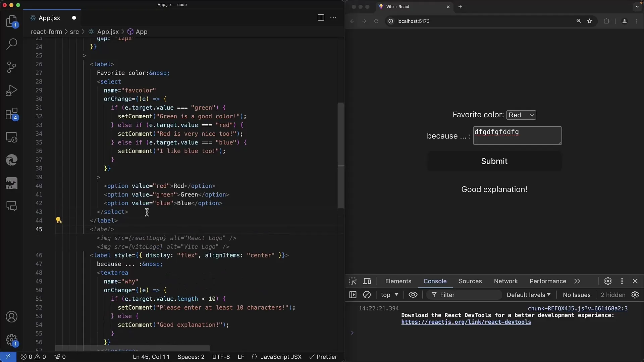The height and width of the screenshot is (362, 644).
Task: Click the lightbulb code action on line 44
Action: [58, 220]
